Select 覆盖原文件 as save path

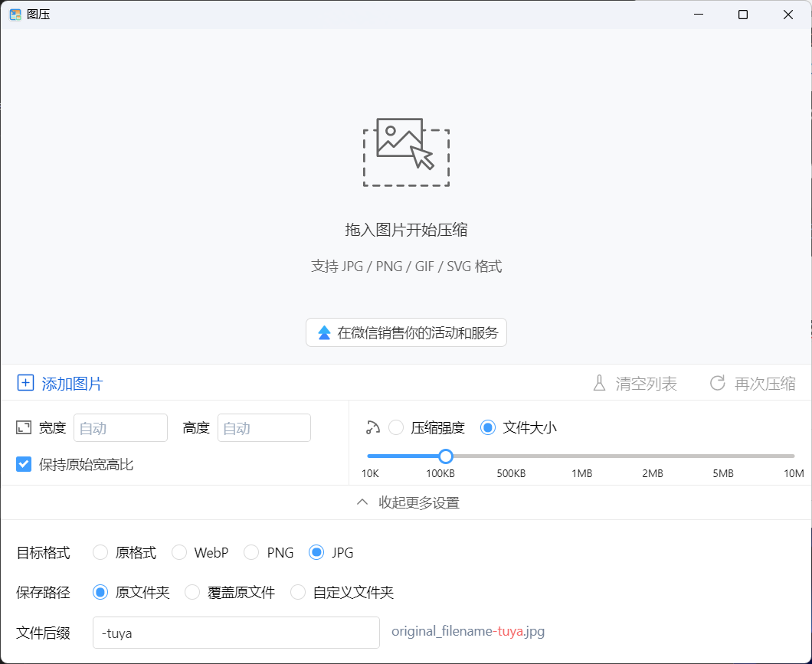[192, 591]
